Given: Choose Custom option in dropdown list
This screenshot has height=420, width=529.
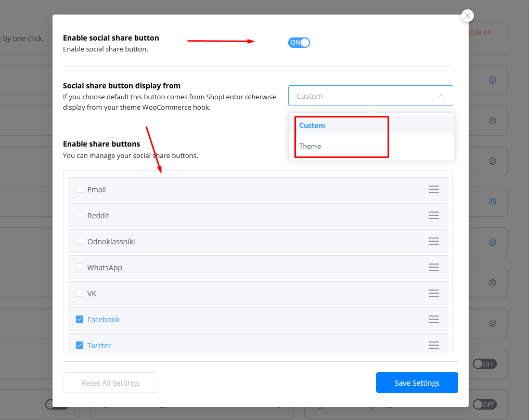Looking at the screenshot, I should point(312,125).
